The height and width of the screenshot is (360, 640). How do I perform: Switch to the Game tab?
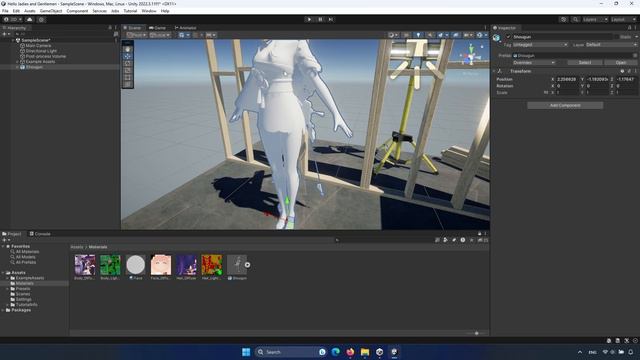pyautogui.click(x=158, y=28)
